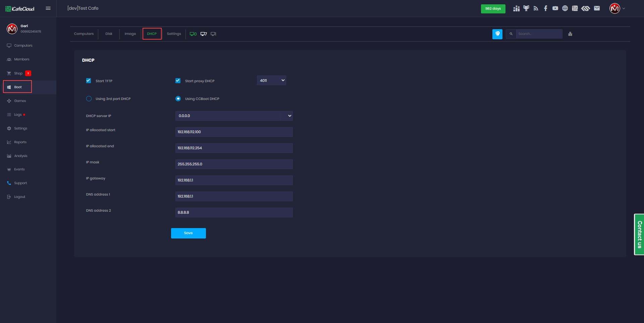Disable Start proxy DHCP
The height and width of the screenshot is (323, 644).
178,80
